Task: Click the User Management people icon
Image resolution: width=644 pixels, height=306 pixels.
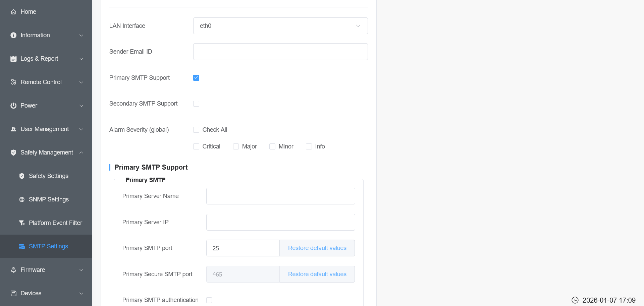Action: point(13,129)
